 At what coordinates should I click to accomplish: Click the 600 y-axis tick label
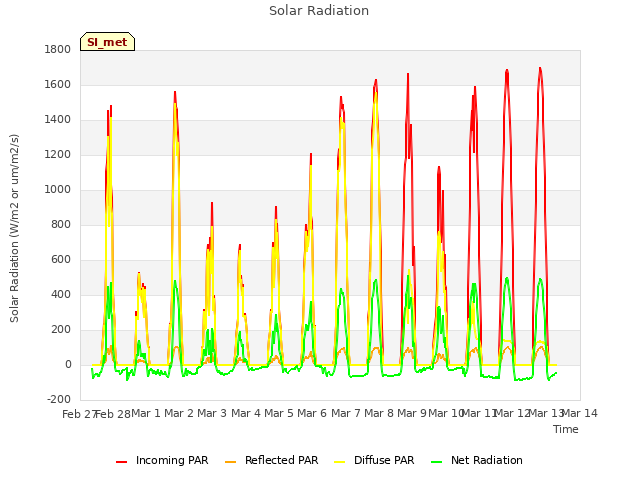coord(61,260)
